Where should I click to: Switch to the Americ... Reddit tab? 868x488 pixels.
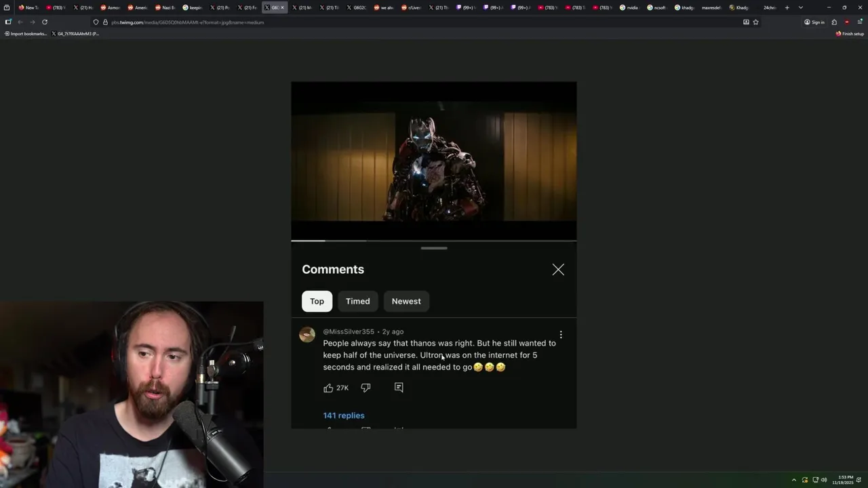(138, 7)
